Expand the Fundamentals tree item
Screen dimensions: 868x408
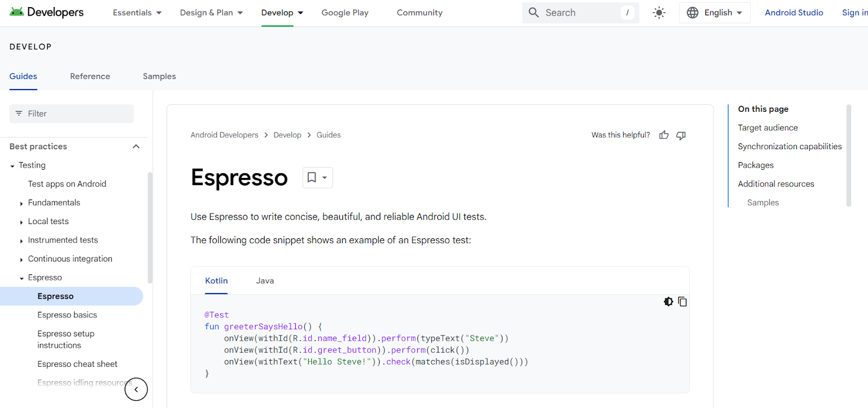coord(22,203)
